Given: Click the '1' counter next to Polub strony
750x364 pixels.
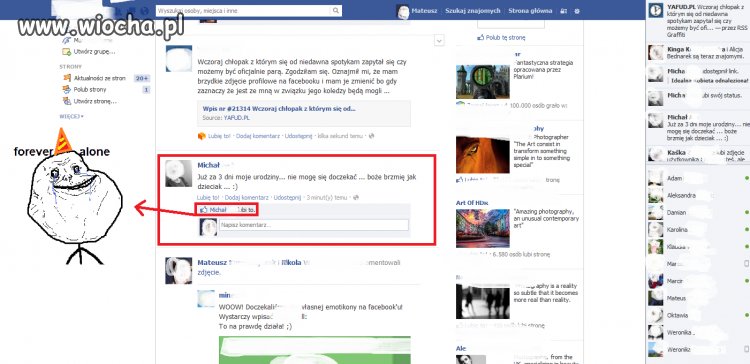Looking at the screenshot, I should coord(146,89).
